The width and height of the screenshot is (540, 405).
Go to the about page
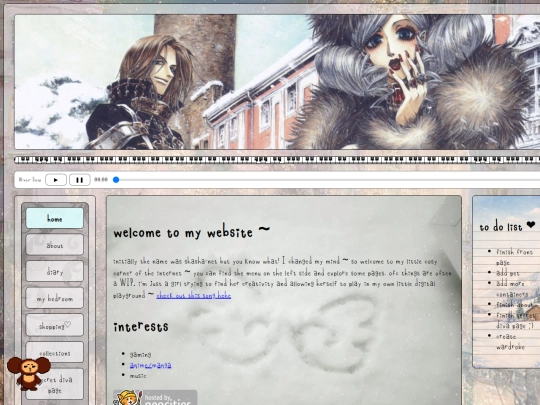[54, 245]
